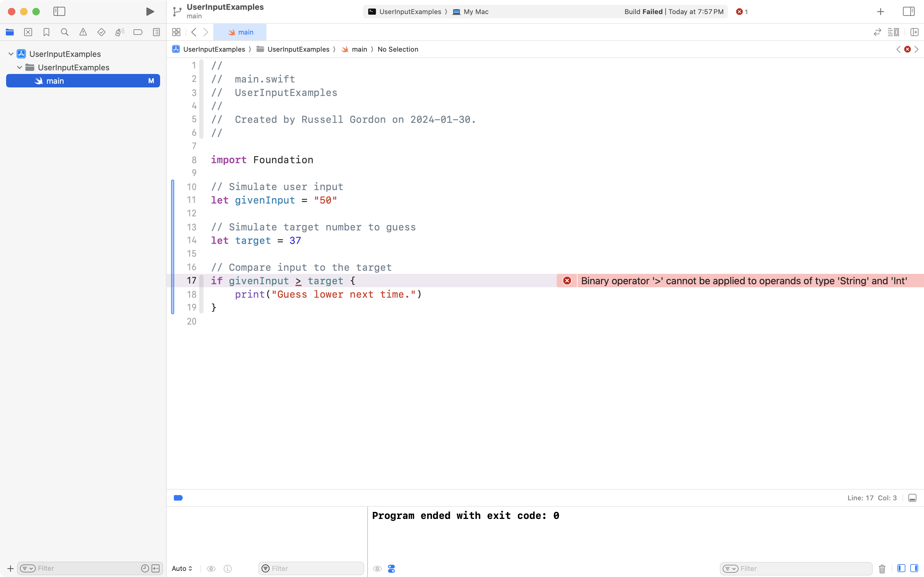
Task: Open the Find navigator magnifying glass
Action: pyautogui.click(x=64, y=32)
